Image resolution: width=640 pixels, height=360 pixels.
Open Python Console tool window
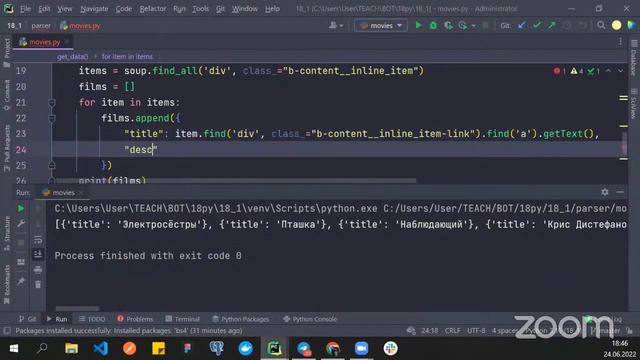[310, 319]
